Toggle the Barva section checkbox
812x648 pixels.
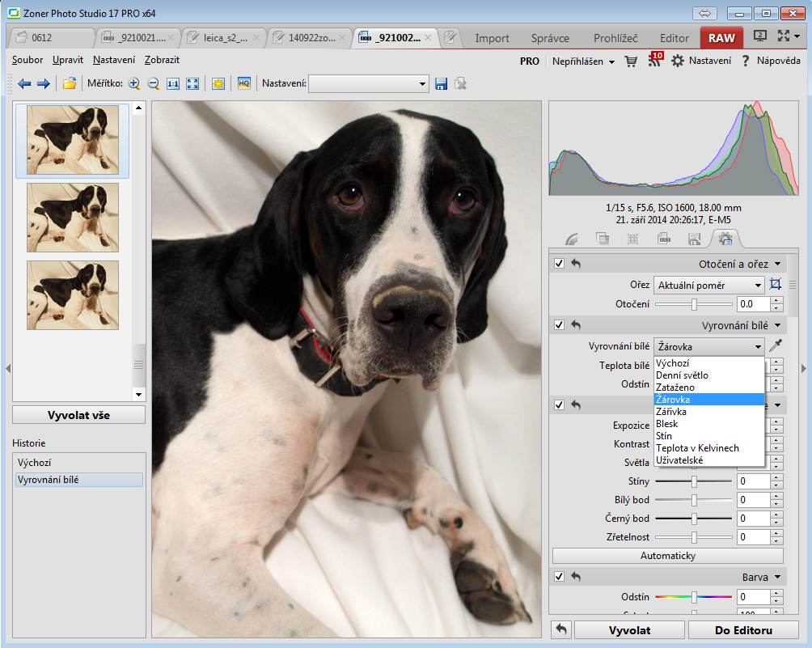pyautogui.click(x=559, y=577)
